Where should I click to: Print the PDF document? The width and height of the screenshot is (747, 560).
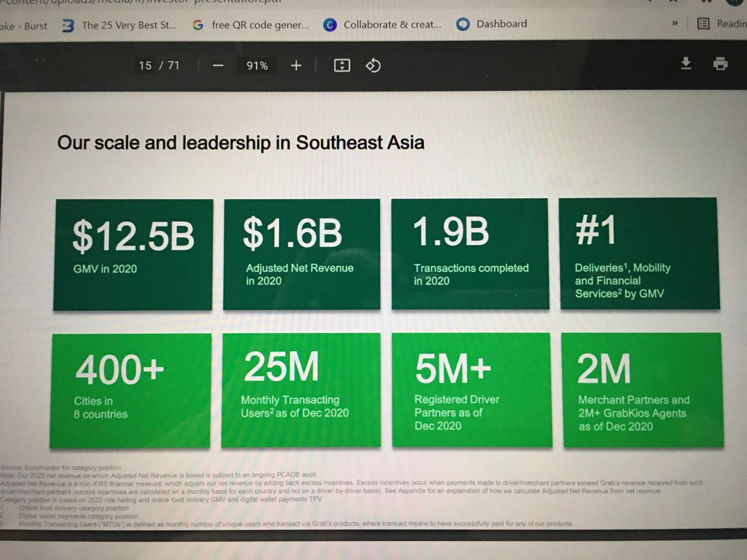click(x=720, y=63)
